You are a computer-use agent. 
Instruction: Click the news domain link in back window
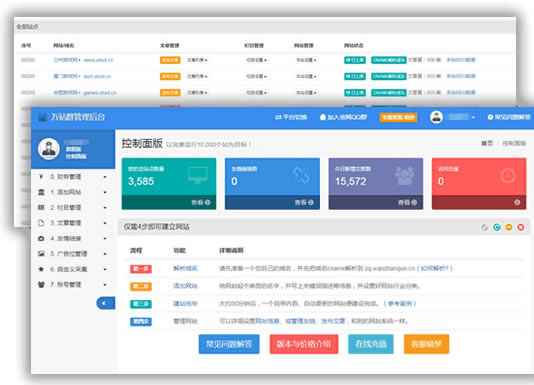coord(98,60)
